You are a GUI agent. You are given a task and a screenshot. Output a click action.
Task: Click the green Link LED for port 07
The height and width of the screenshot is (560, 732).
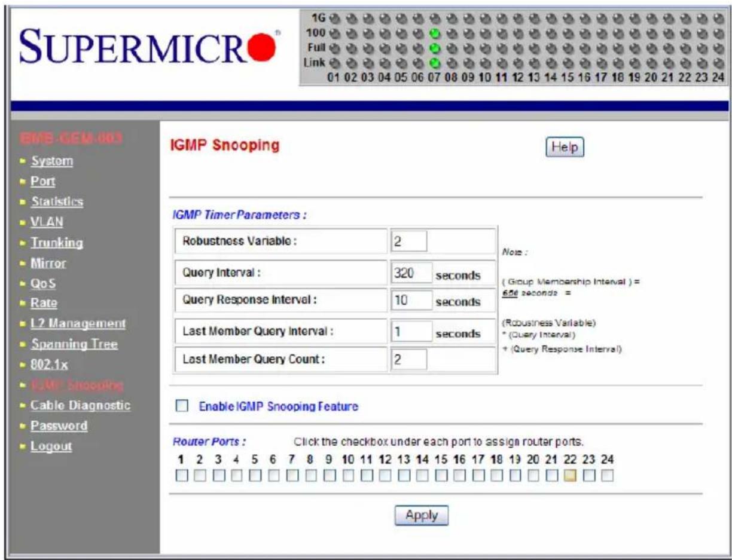pos(435,62)
